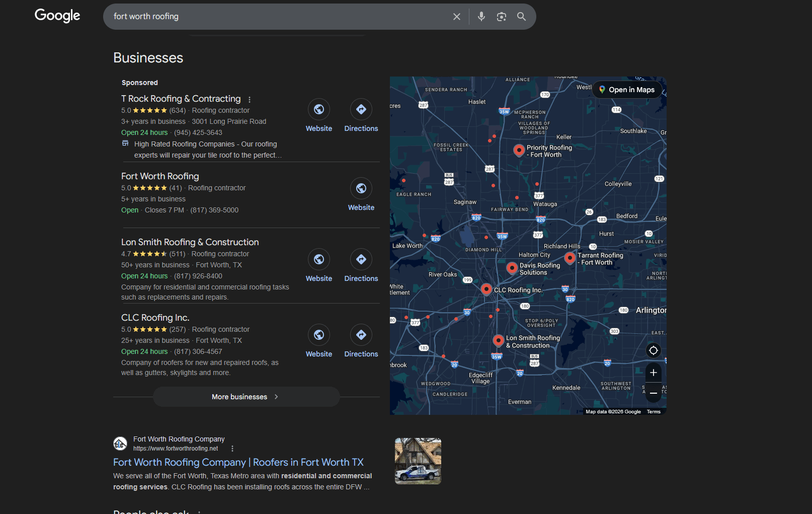Open options for fortworthroofing.net result
The height and width of the screenshot is (514, 812).
tap(232, 449)
